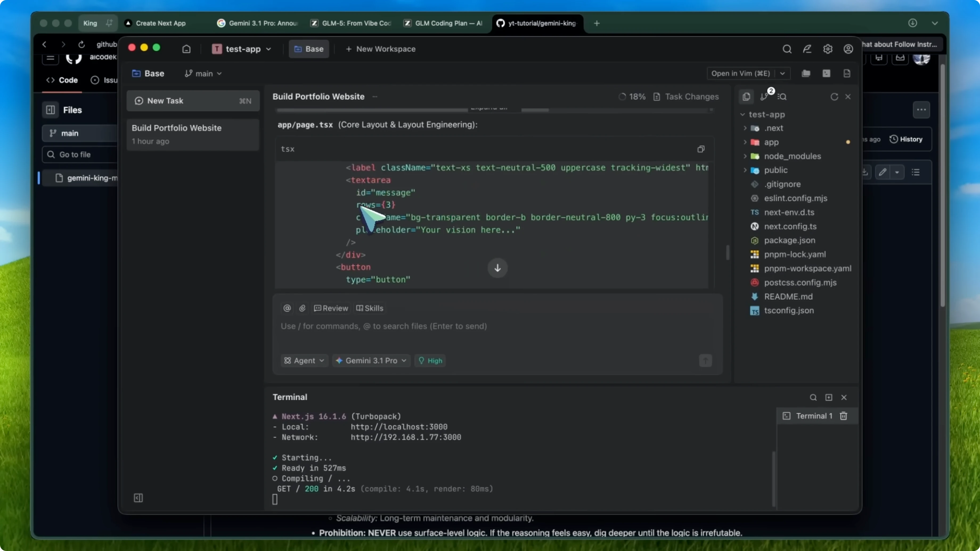Open search with magnifier icon top right
This screenshot has height=551, width=980.
click(787, 49)
